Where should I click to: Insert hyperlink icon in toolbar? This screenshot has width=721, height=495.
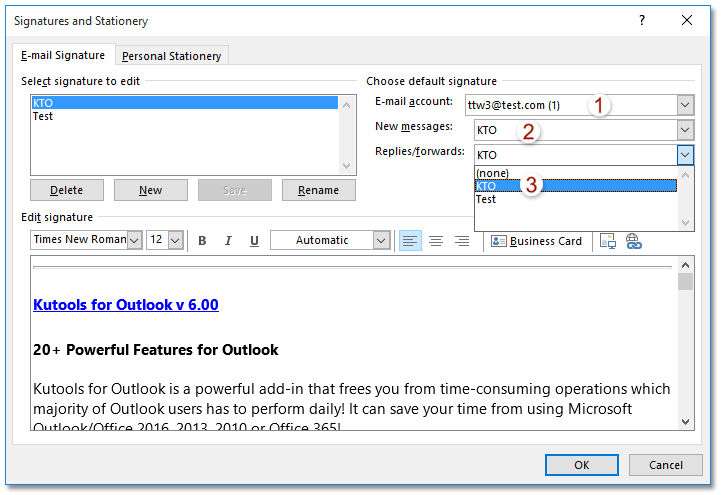tap(633, 241)
